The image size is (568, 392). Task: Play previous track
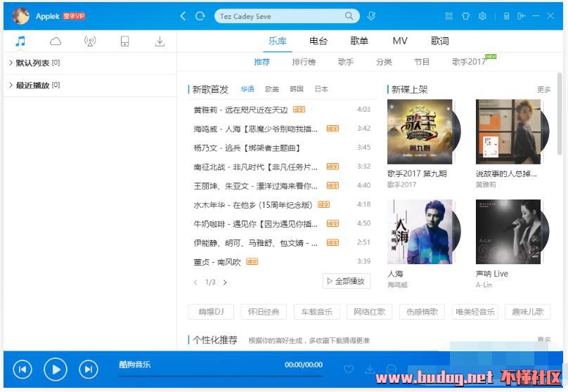pyautogui.click(x=22, y=370)
